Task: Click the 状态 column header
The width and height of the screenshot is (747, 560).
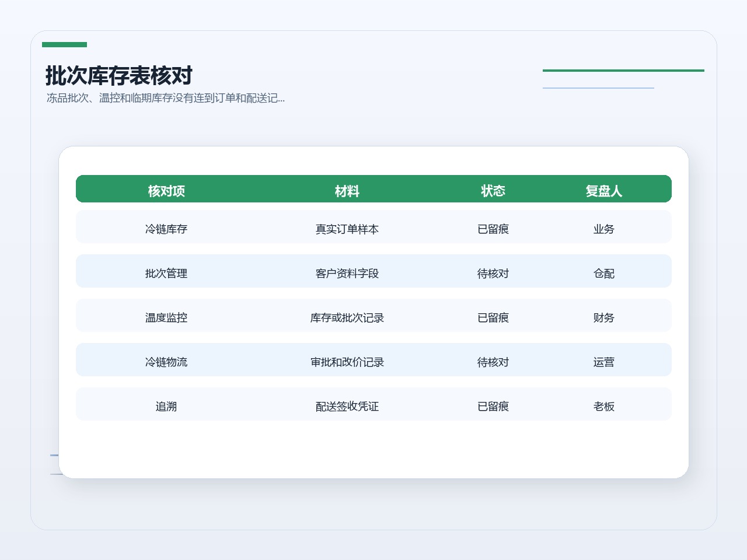Action: (493, 191)
